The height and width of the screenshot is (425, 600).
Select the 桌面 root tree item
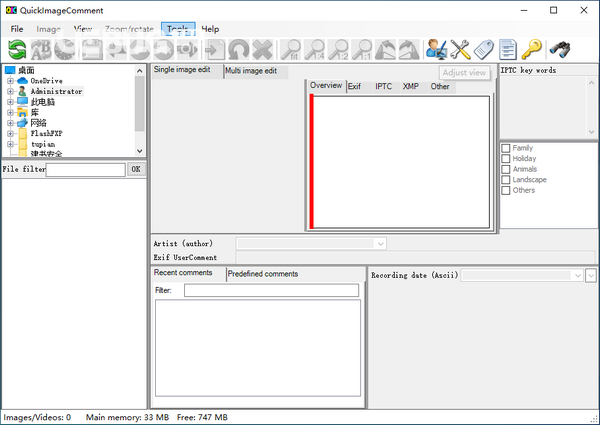coord(26,70)
